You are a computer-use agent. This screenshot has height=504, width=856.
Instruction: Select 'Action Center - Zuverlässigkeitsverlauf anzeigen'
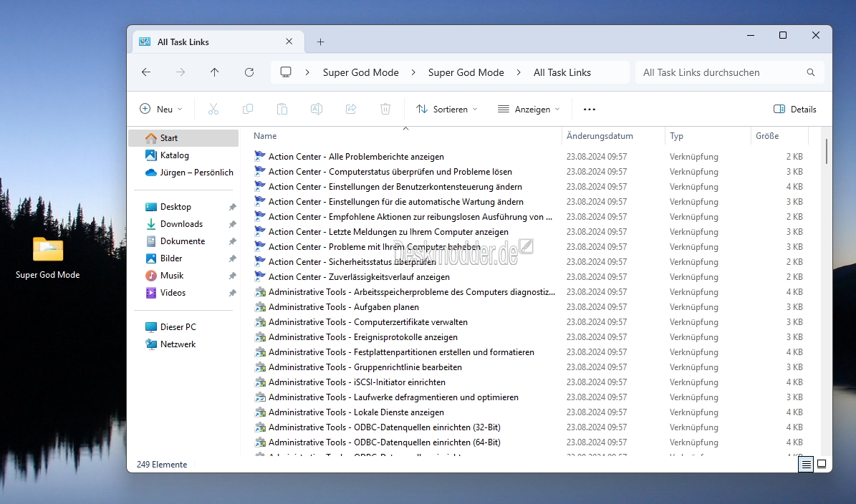coord(359,277)
